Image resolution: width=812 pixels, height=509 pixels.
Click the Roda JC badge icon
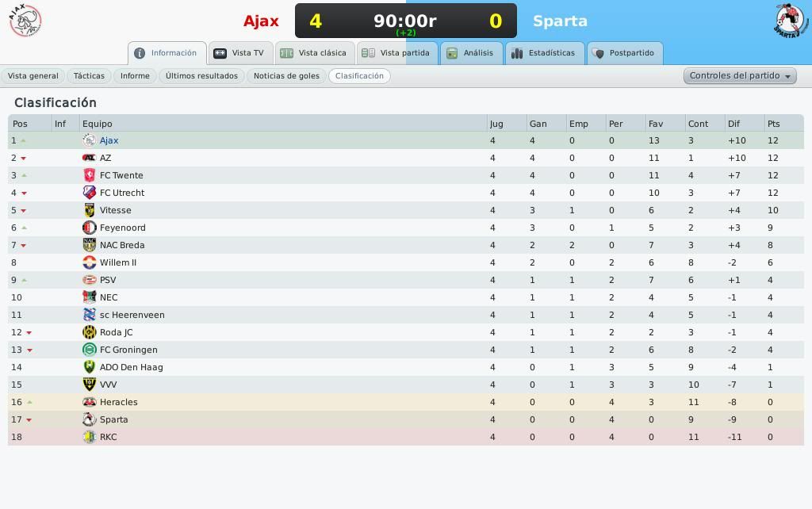pos(89,332)
